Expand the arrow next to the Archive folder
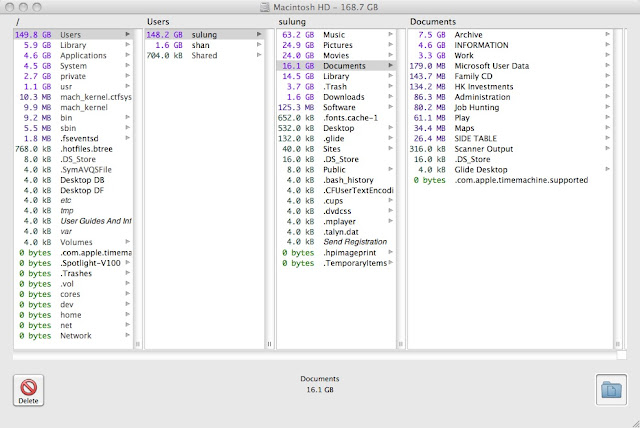 pos(607,34)
